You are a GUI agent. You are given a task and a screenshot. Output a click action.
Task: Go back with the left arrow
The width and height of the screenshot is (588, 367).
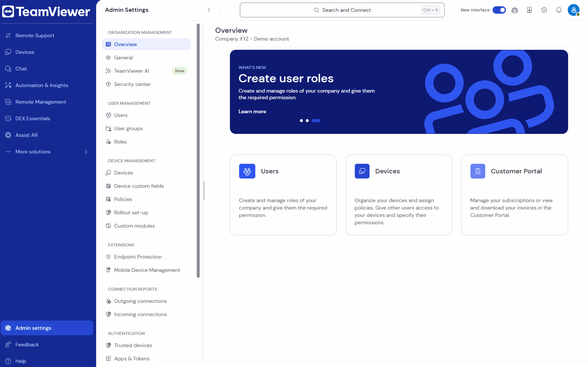tap(209, 10)
